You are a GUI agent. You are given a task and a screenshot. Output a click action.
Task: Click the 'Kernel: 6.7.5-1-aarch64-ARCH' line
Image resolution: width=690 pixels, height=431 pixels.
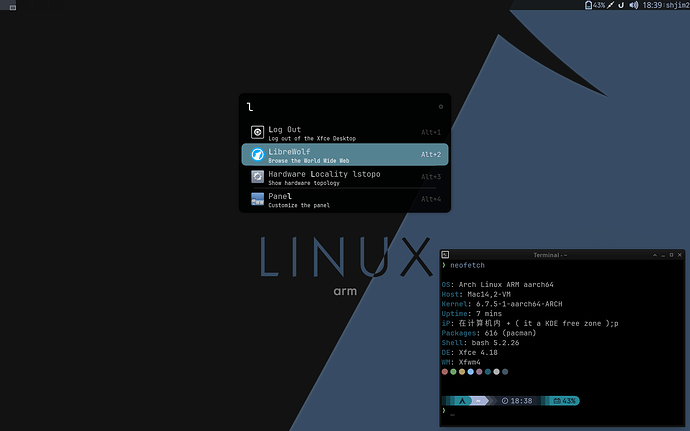click(x=502, y=304)
